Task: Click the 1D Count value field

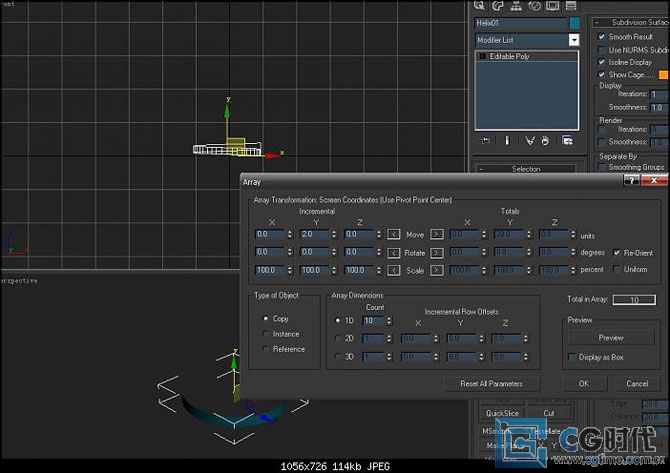Action: point(373,320)
